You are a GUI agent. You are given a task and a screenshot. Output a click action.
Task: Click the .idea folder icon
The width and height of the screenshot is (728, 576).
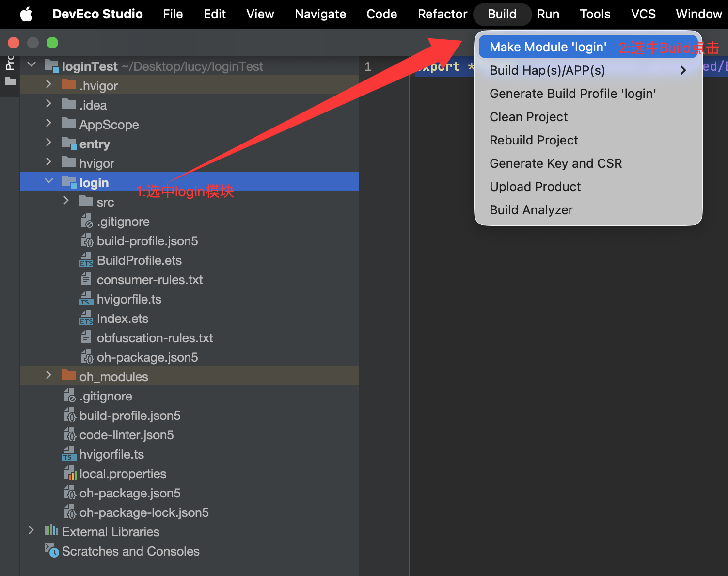(x=69, y=104)
